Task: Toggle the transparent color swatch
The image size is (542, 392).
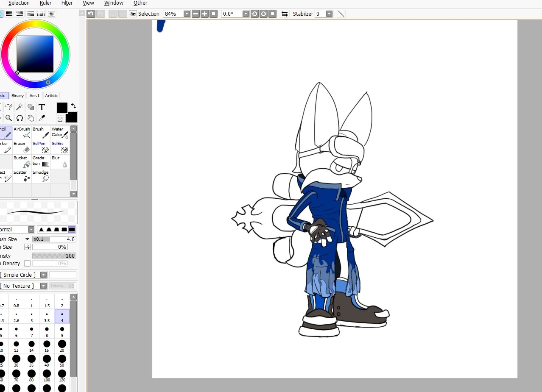Action: pyautogui.click(x=60, y=120)
